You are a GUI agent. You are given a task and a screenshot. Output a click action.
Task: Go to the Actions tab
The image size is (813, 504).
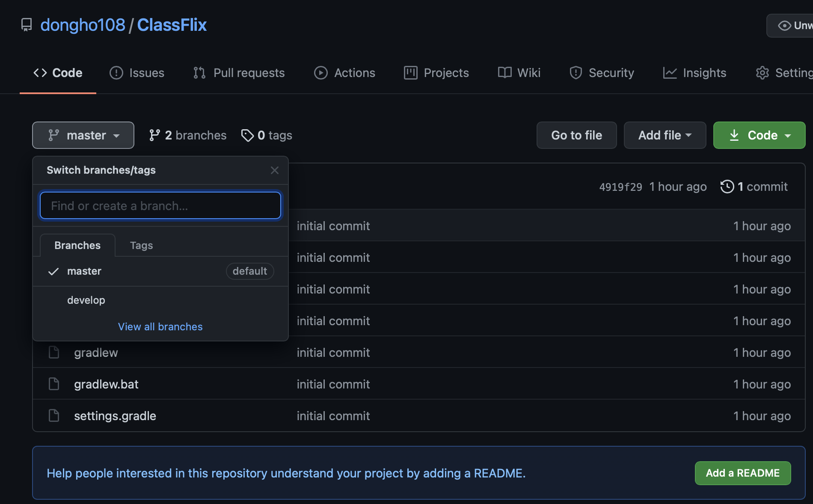coord(344,73)
